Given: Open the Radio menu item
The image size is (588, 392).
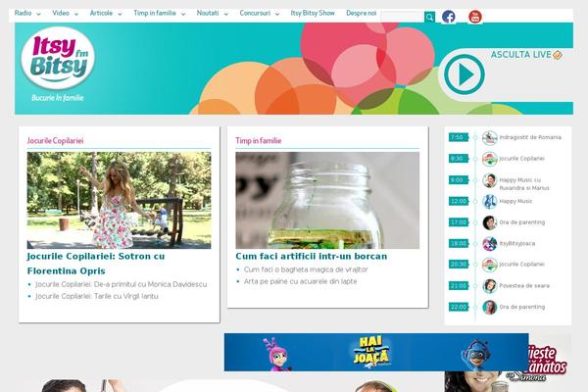Looking at the screenshot, I should 23,13.
